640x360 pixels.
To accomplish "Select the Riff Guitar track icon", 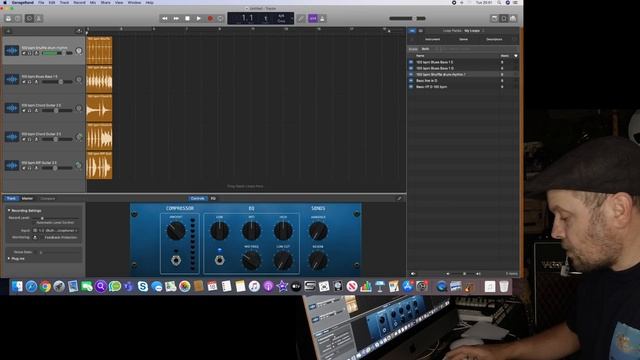I will (x=12, y=165).
